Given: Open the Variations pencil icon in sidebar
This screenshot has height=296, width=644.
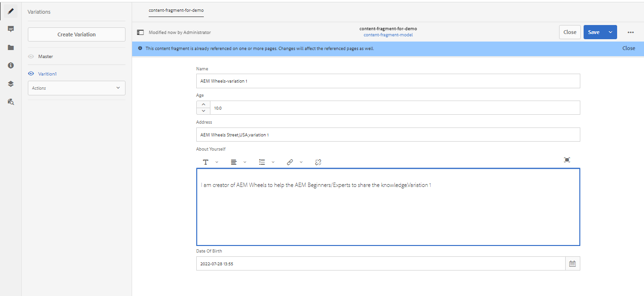Looking at the screenshot, I should (10, 11).
